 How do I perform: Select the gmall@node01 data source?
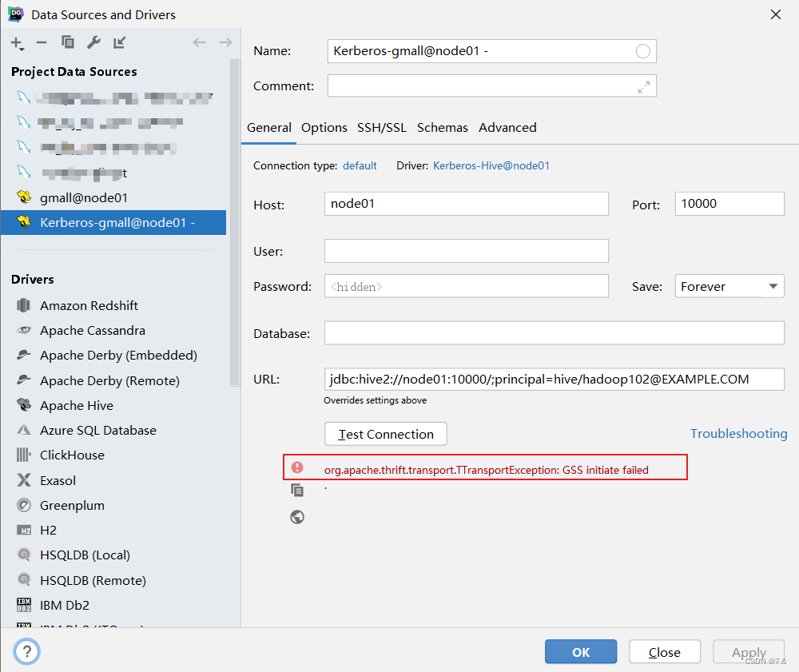click(113, 197)
